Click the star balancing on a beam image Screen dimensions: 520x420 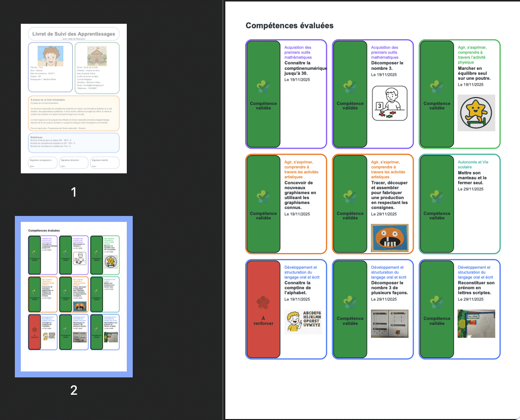[x=476, y=113]
